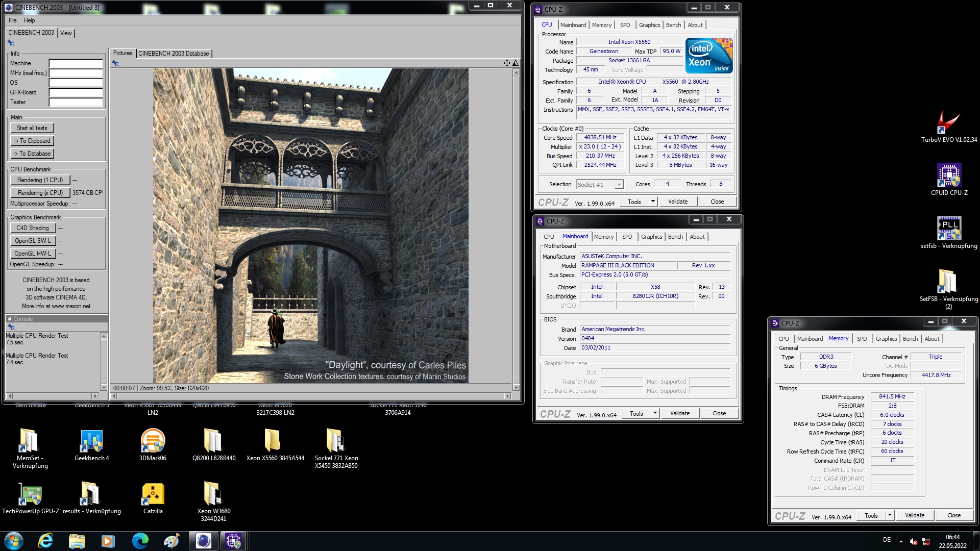The image size is (980, 551).
Task: Click the triangle icon above picture
Action: click(x=516, y=63)
